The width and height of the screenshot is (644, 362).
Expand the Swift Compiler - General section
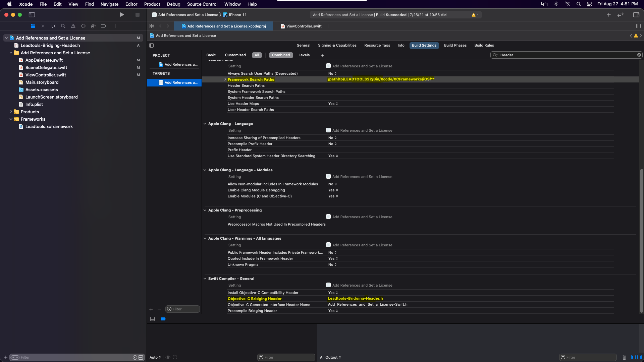pyautogui.click(x=205, y=279)
